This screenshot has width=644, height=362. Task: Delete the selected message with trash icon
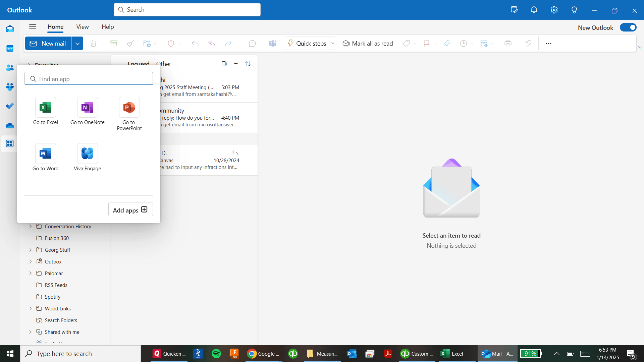(x=93, y=43)
